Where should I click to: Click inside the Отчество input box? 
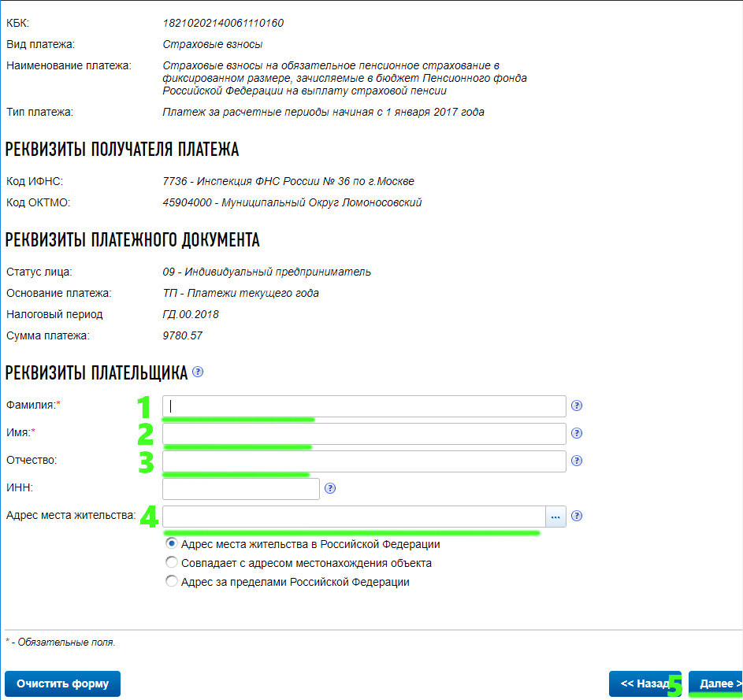click(x=364, y=461)
